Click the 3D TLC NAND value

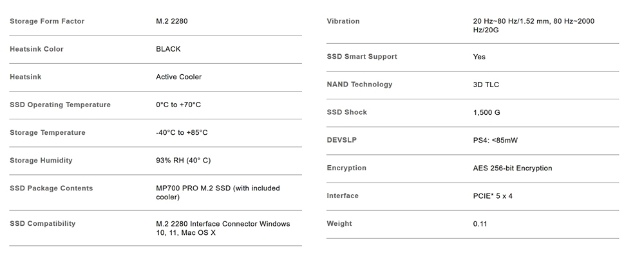coord(486,85)
